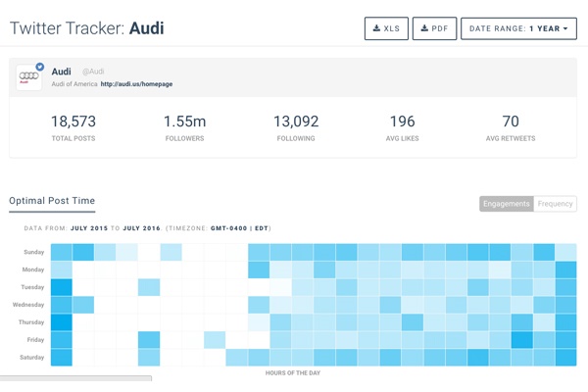The image size is (588, 392).
Task: Select the first heatmap cell in the Tuesday row
Action: 62,287
